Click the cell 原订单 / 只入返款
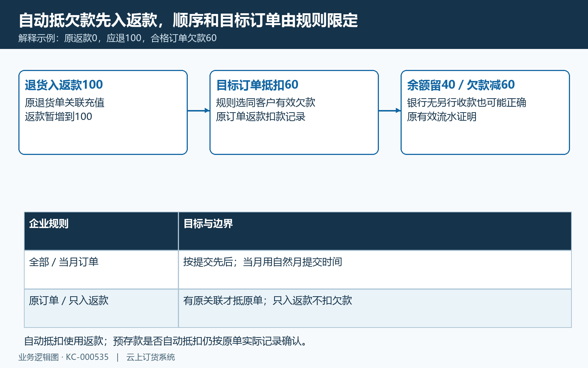 pos(101,308)
